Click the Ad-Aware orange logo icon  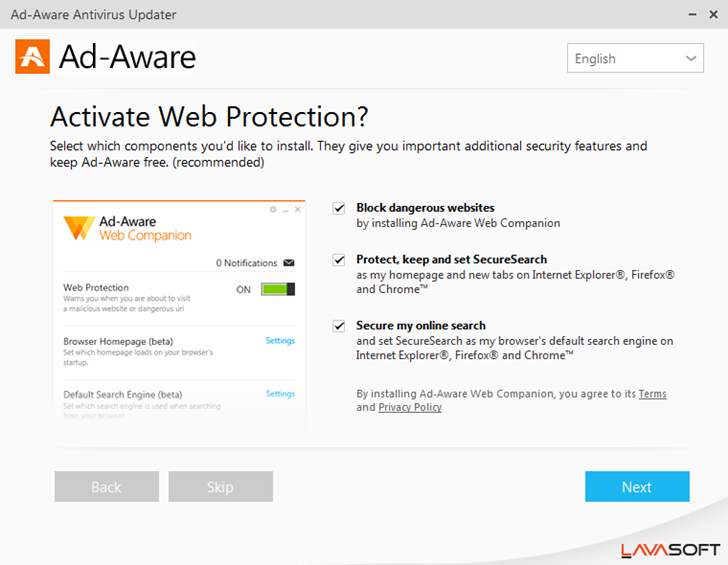click(x=32, y=57)
